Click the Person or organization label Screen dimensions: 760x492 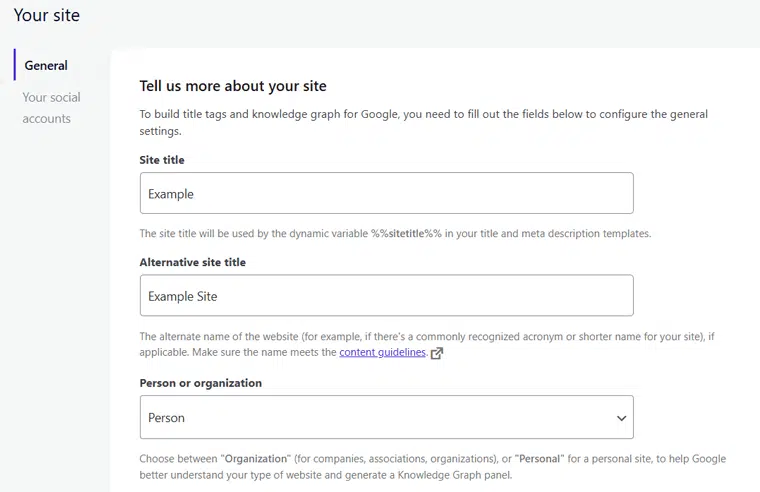click(x=201, y=383)
